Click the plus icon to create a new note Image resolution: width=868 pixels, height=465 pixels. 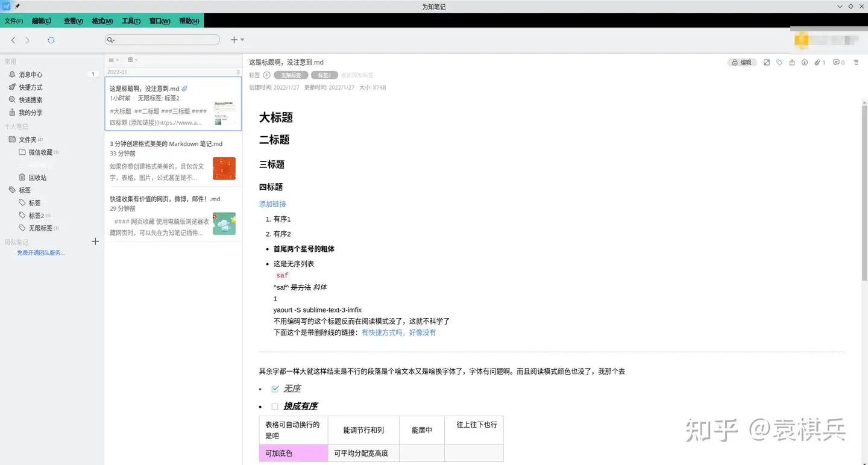[x=234, y=40]
